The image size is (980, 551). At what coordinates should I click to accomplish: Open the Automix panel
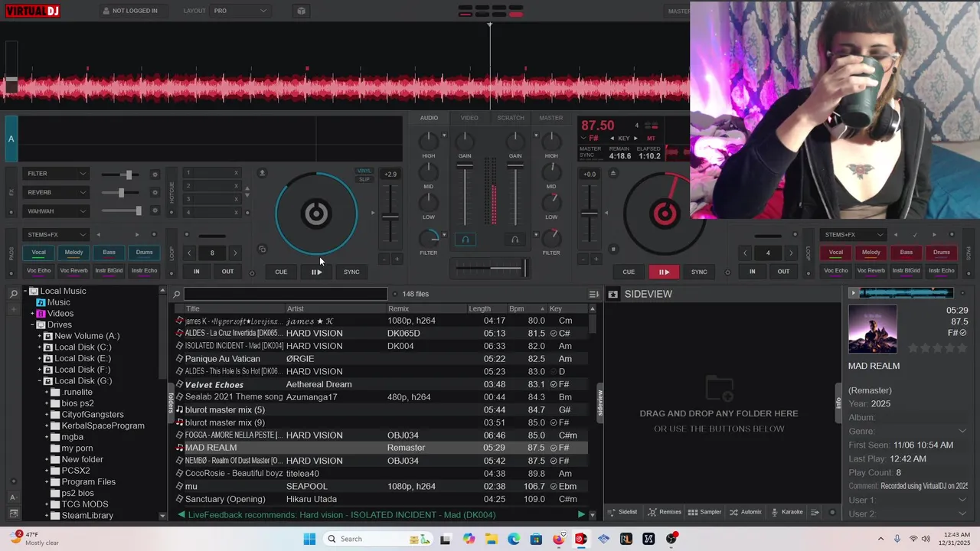coord(746,512)
